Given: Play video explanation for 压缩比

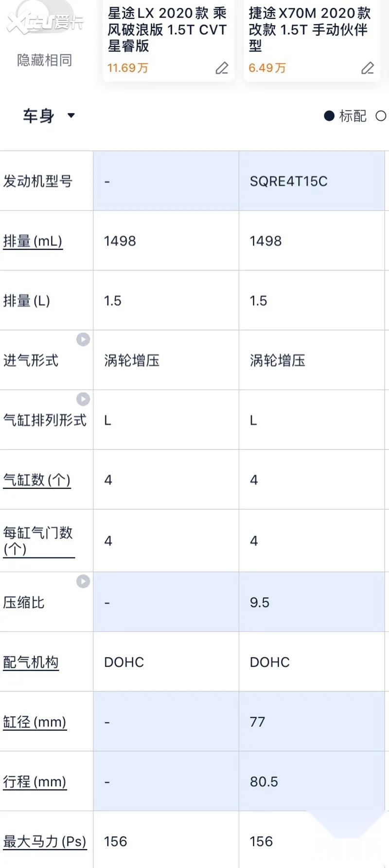Looking at the screenshot, I should [x=83, y=581].
